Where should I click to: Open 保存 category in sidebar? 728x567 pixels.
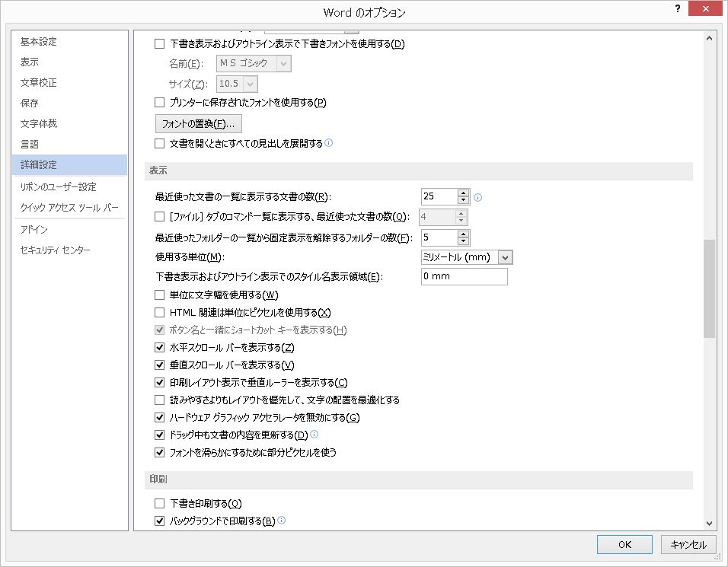pos(69,103)
